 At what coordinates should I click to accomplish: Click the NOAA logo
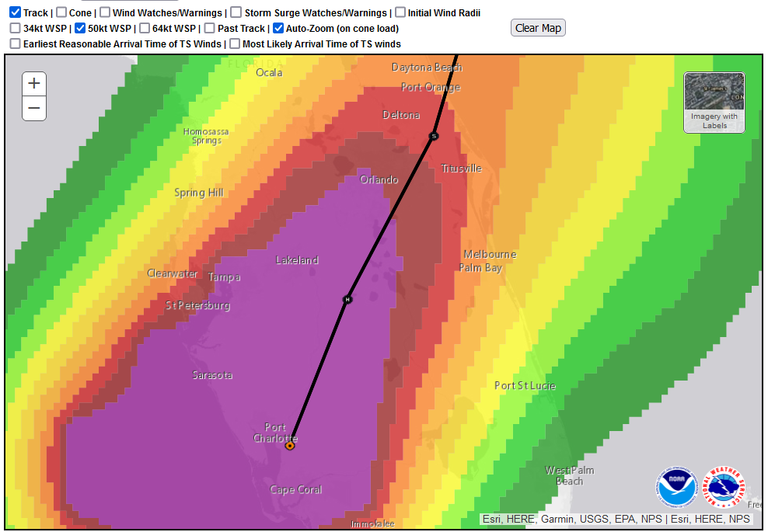tap(676, 487)
